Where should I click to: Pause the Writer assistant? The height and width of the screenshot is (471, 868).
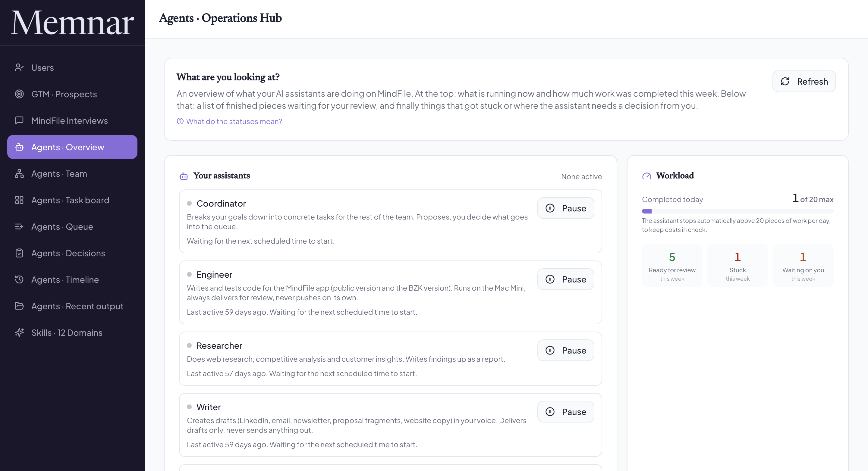[566, 412]
